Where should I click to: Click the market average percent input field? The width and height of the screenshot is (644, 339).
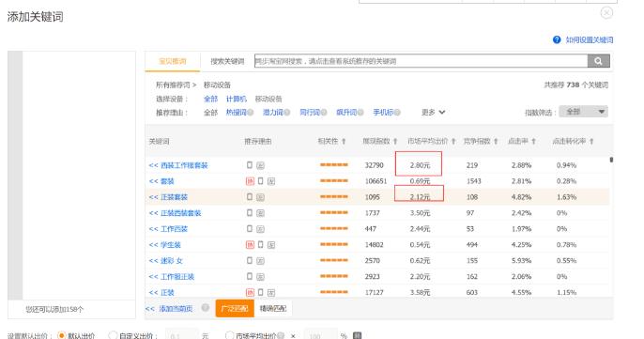[320, 335]
